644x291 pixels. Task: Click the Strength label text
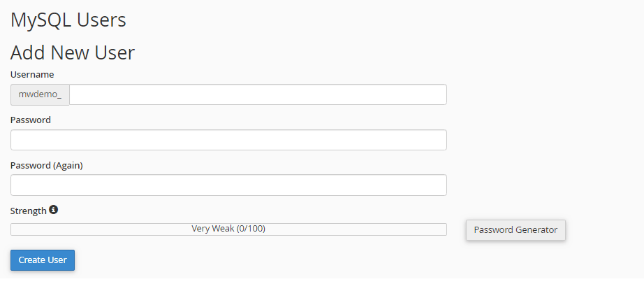tap(29, 211)
